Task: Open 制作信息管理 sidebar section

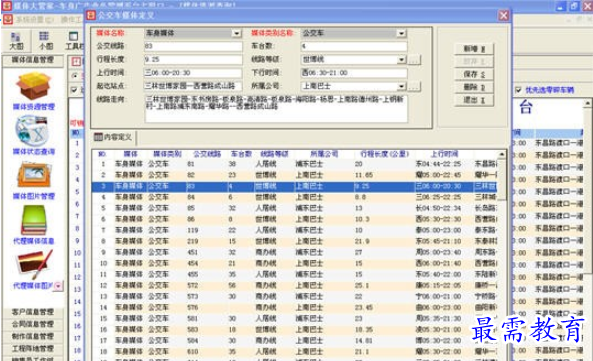Action: (x=33, y=336)
